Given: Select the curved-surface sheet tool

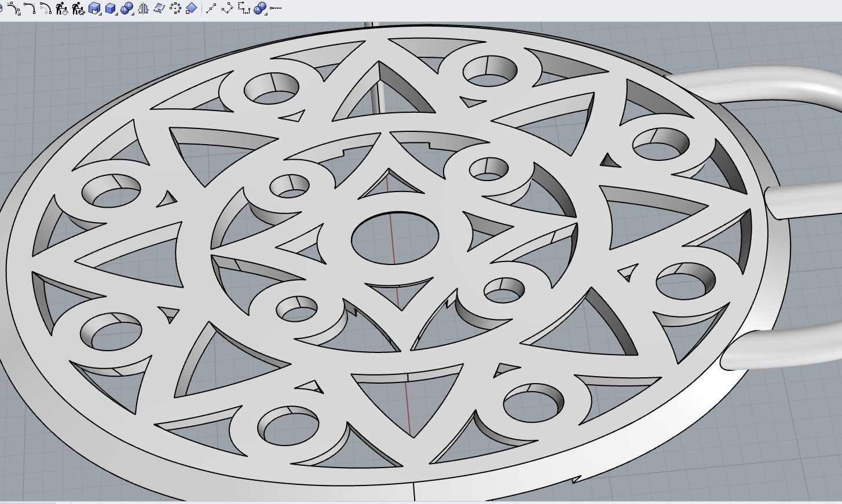Looking at the screenshot, I should (159, 8).
